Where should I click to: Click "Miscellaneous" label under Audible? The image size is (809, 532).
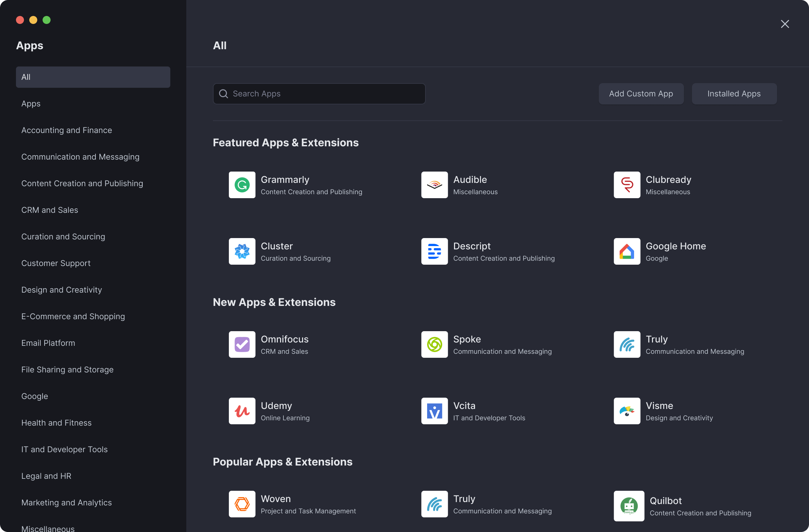click(x=475, y=192)
